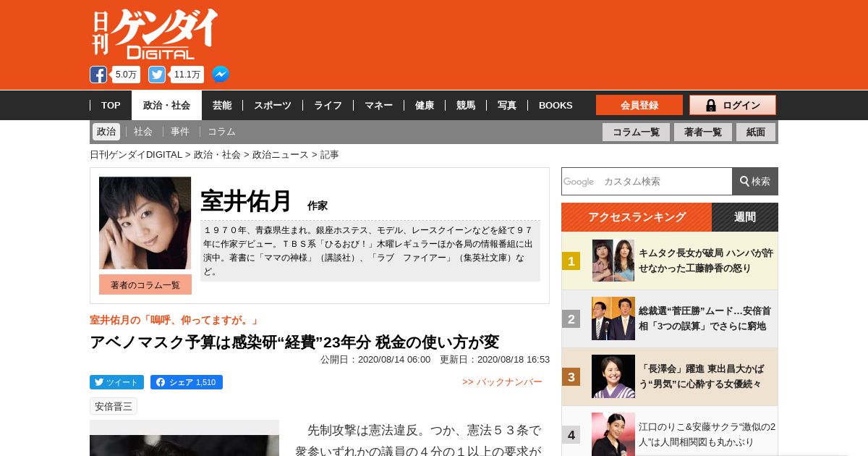
Task: Click the author portrait of 室井佑月
Action: click(x=145, y=223)
